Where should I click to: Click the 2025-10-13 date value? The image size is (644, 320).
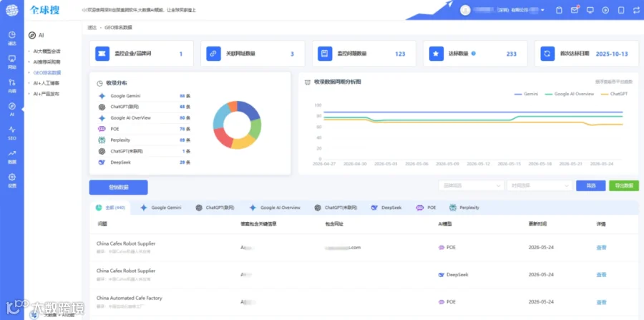pos(612,54)
